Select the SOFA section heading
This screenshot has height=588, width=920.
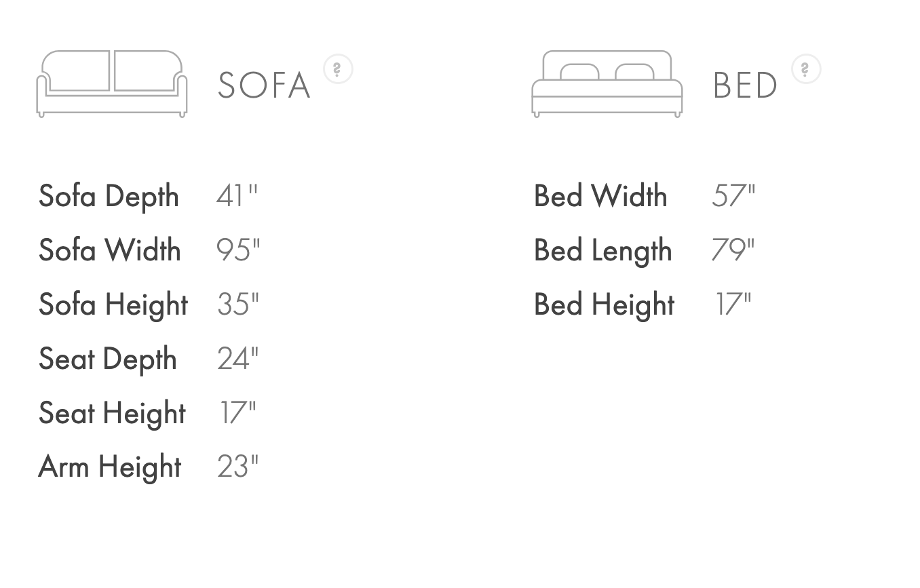[264, 85]
